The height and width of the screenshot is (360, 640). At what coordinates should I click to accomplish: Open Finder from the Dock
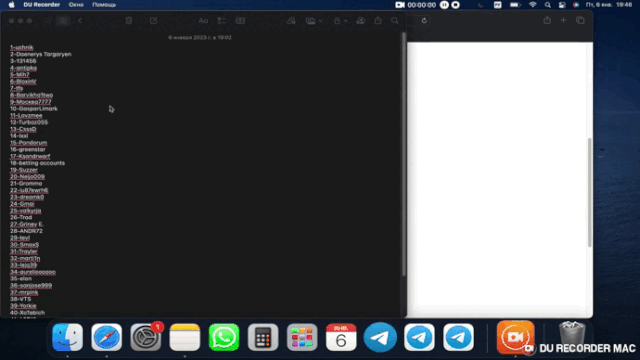click(67, 337)
